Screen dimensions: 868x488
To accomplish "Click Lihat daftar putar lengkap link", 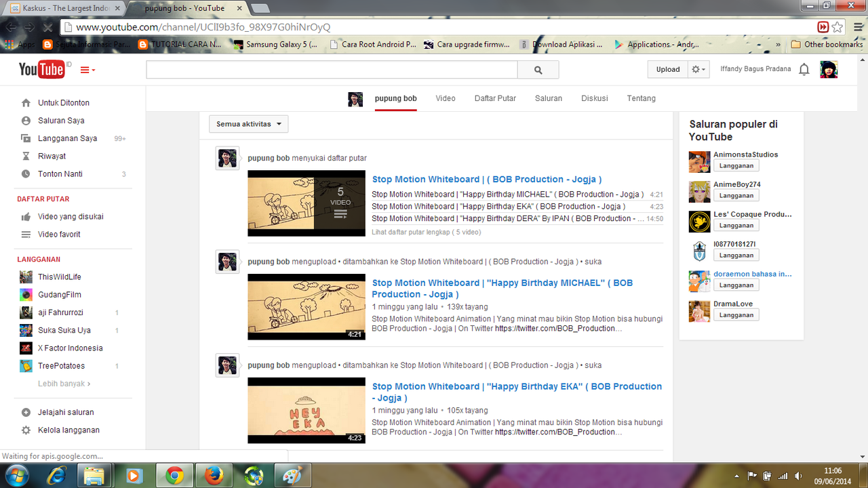I will click(x=426, y=232).
